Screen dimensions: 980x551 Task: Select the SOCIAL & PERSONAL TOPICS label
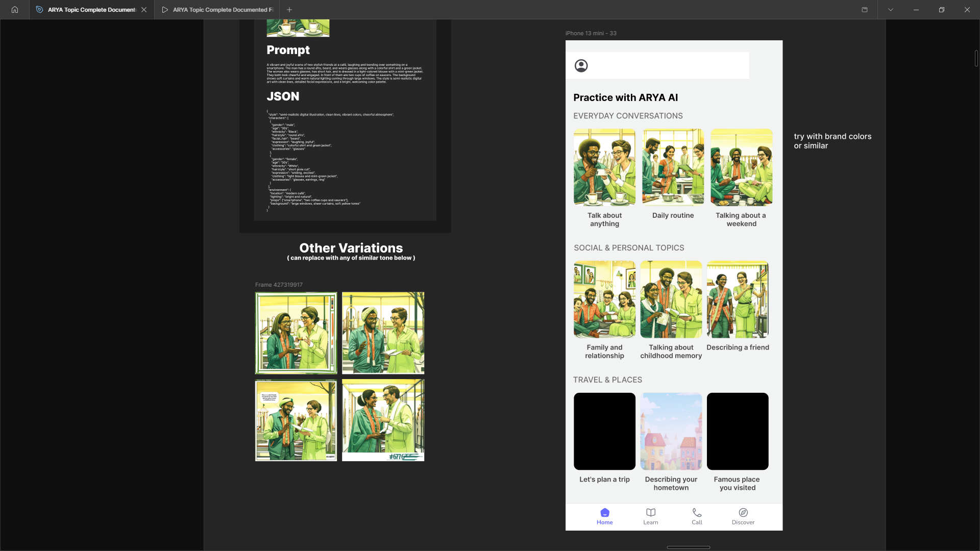[x=629, y=248]
